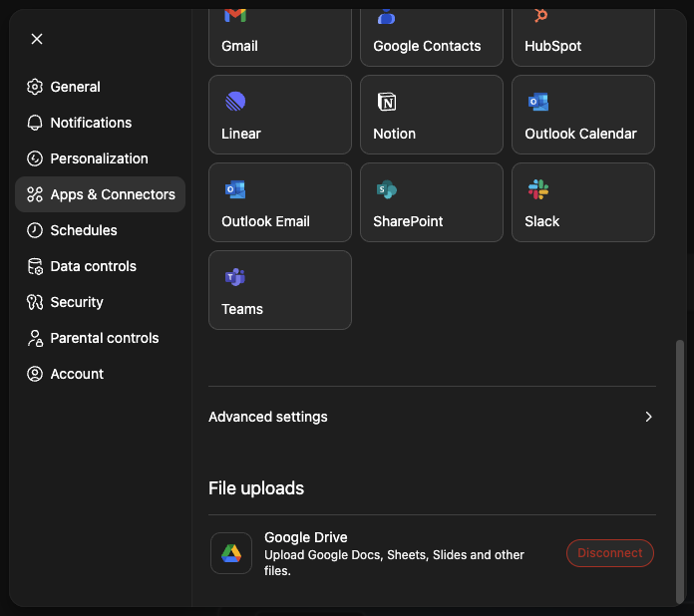The image size is (694, 616).
Task: Click the Schedules clock icon
Action: 35,230
